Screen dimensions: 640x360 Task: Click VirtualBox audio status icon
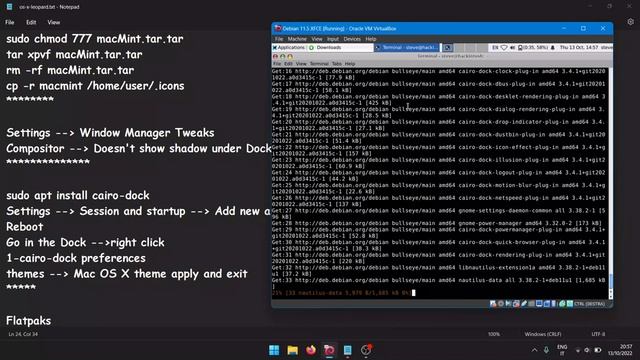508,304
